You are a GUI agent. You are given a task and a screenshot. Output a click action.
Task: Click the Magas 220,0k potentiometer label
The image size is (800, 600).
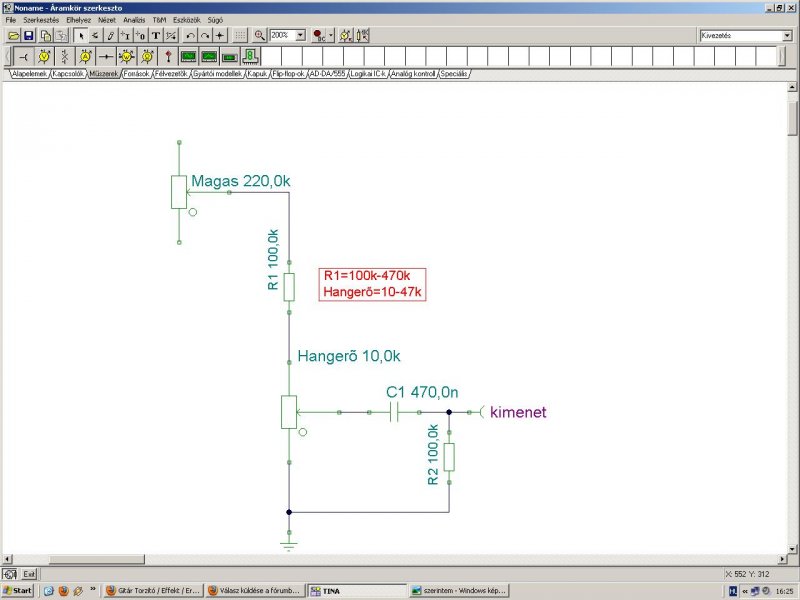tap(241, 181)
